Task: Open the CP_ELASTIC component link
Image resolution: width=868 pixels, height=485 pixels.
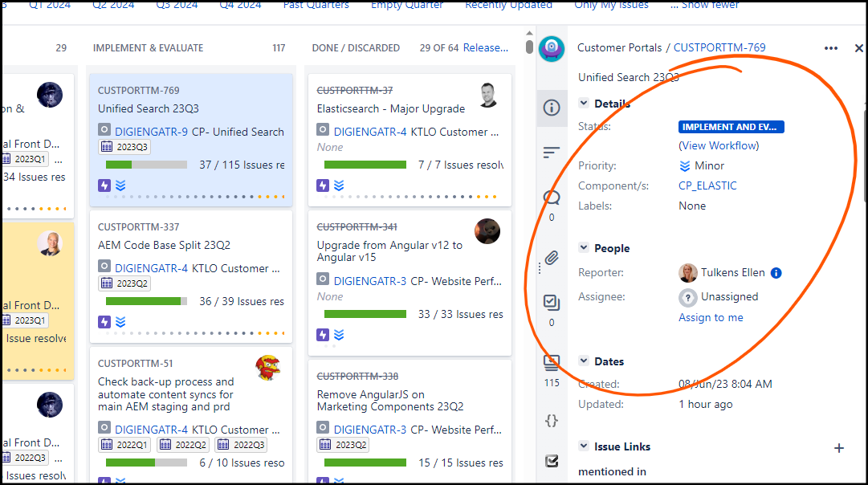Action: point(707,185)
